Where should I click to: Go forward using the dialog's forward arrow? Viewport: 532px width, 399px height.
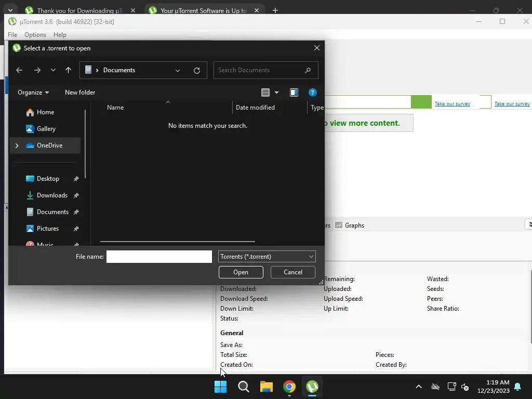click(37, 70)
